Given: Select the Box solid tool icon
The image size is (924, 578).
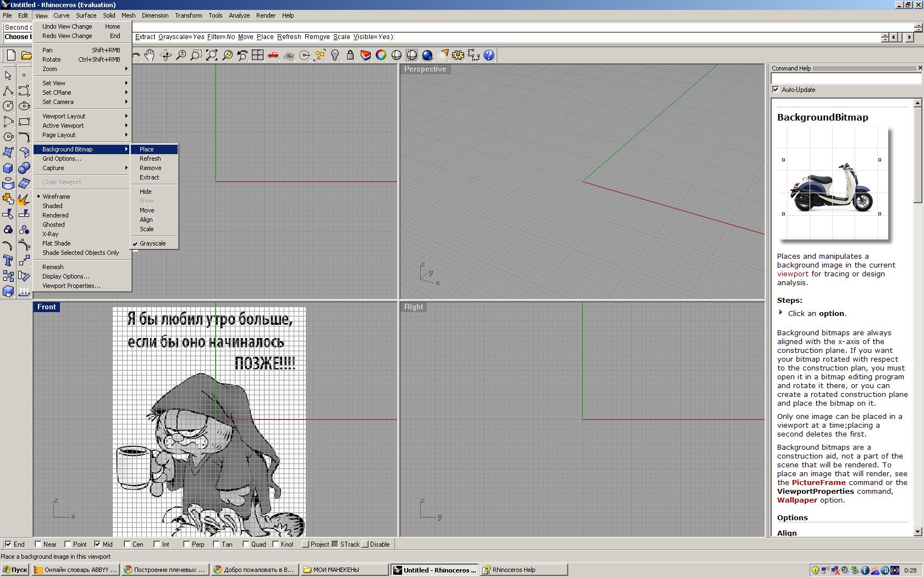Looking at the screenshot, I should point(8,168).
